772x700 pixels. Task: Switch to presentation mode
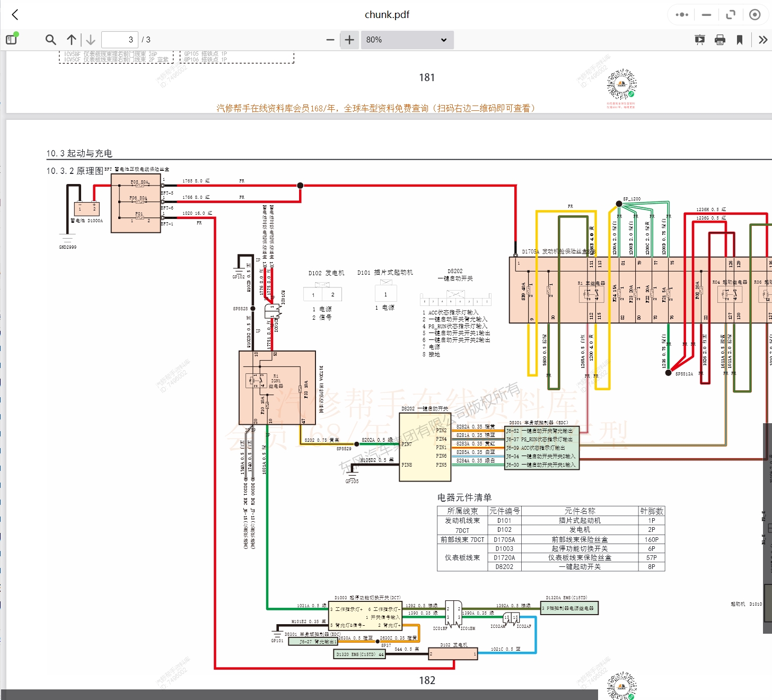(700, 40)
